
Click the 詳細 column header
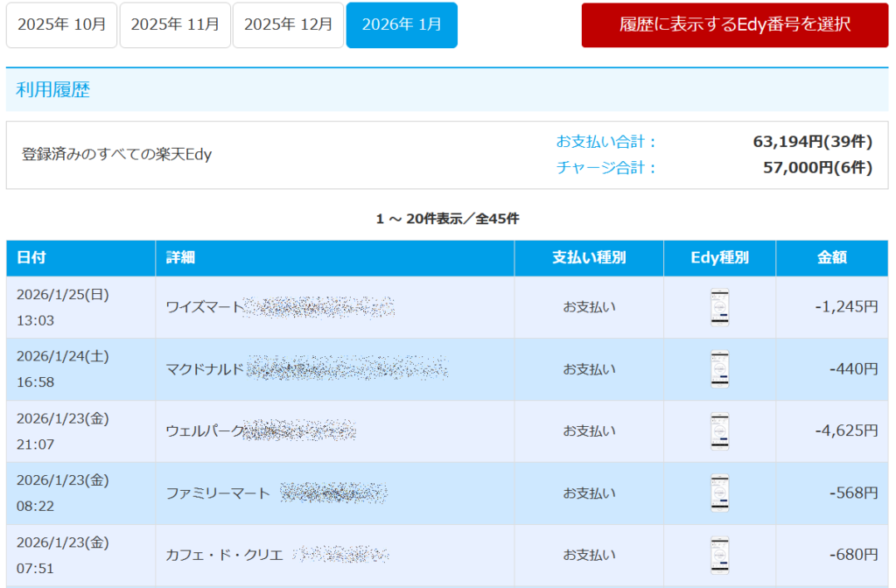(x=180, y=258)
